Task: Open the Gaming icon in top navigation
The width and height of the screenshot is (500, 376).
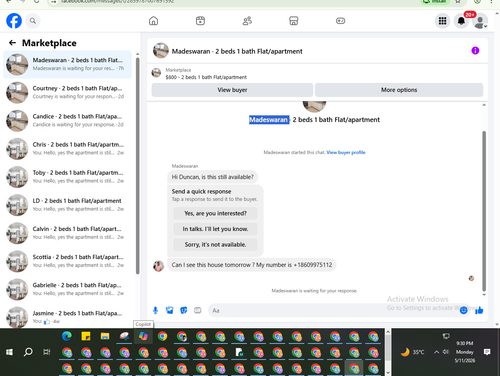Action: click(340, 21)
